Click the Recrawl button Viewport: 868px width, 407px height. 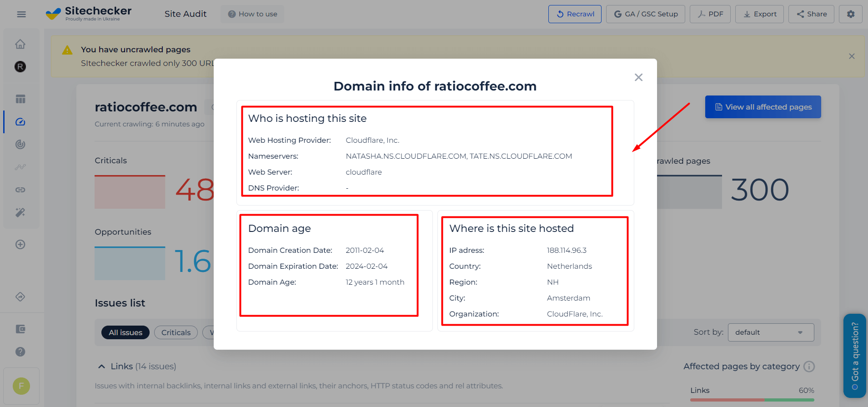[575, 14]
